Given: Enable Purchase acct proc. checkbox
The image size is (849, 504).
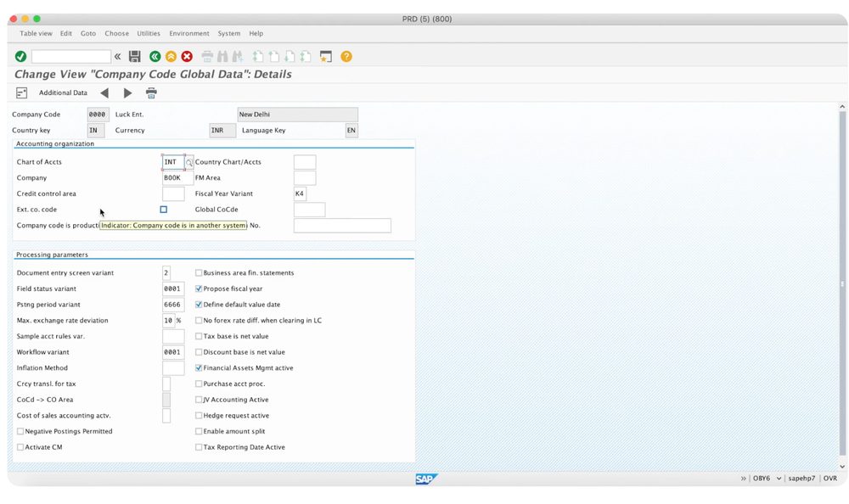Looking at the screenshot, I should 199,384.
